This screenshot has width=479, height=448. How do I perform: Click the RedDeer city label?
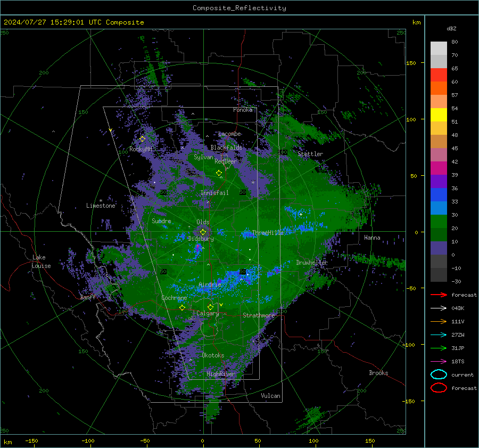(226, 161)
